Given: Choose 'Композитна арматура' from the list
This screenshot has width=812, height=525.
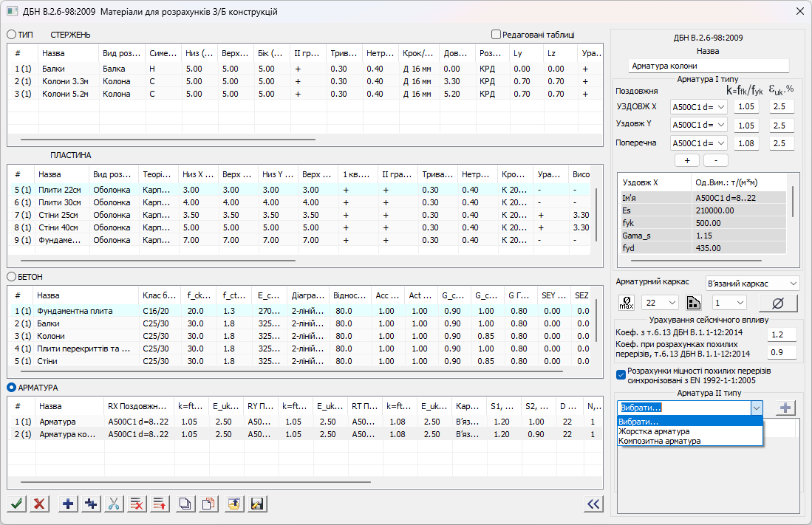Looking at the screenshot, I should point(659,441).
